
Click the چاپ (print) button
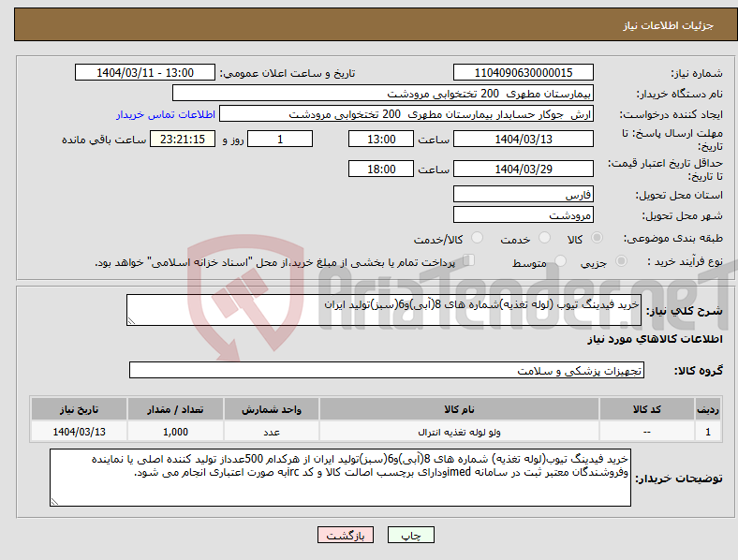pos(411,535)
